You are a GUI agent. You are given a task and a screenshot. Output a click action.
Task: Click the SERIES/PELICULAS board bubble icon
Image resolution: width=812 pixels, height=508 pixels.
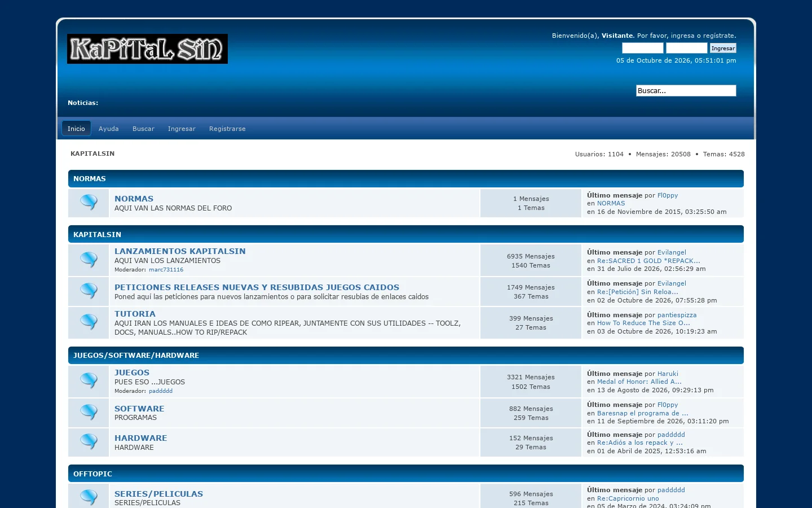click(x=89, y=497)
